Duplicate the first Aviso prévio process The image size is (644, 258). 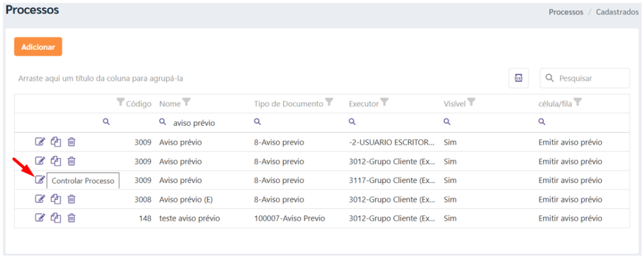pos(56,142)
